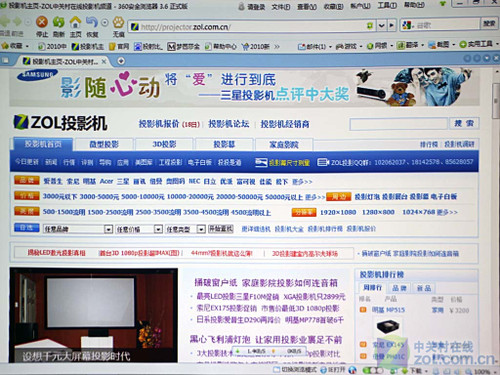Open the 2010 bookmark in bookmarks bar
This screenshot has height=375, width=500.
pos(52,46)
